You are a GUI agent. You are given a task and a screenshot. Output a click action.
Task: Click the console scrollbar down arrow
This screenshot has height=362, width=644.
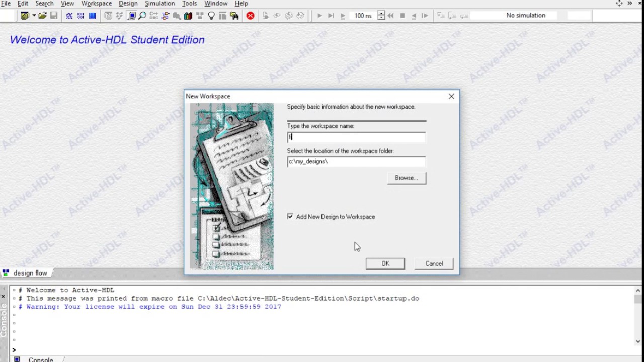tap(638, 341)
